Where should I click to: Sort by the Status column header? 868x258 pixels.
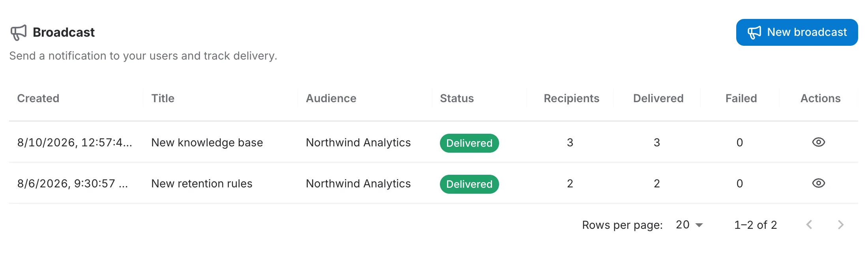457,98
